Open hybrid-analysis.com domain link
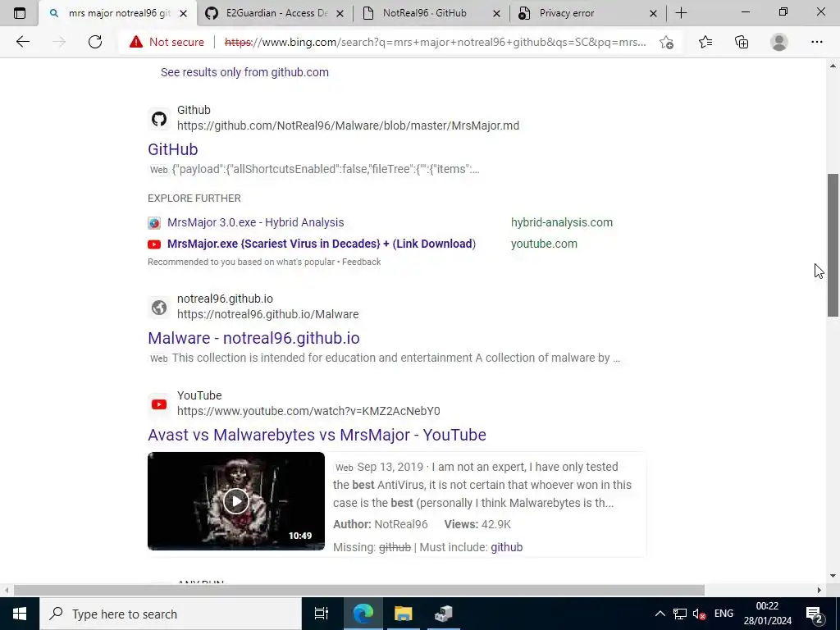840x630 pixels. [561, 222]
